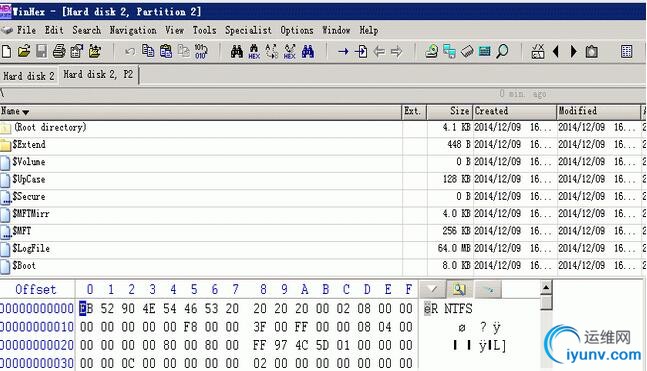Click the Offset column header in hex view
Screen dimensions: 647x371
pyautogui.click(x=36, y=289)
